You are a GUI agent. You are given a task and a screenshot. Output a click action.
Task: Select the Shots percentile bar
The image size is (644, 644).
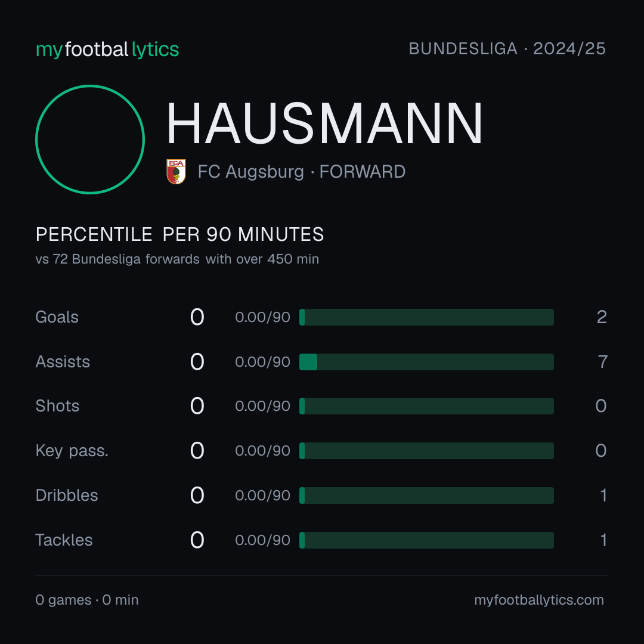click(x=426, y=406)
